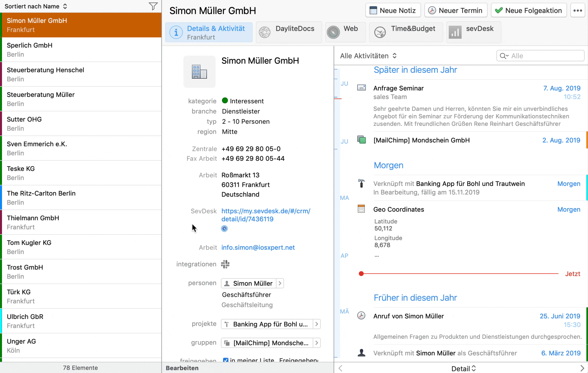This screenshot has width=588, height=373.
Task: Click the Anfrage Seminar email icon
Action: pos(361,88)
